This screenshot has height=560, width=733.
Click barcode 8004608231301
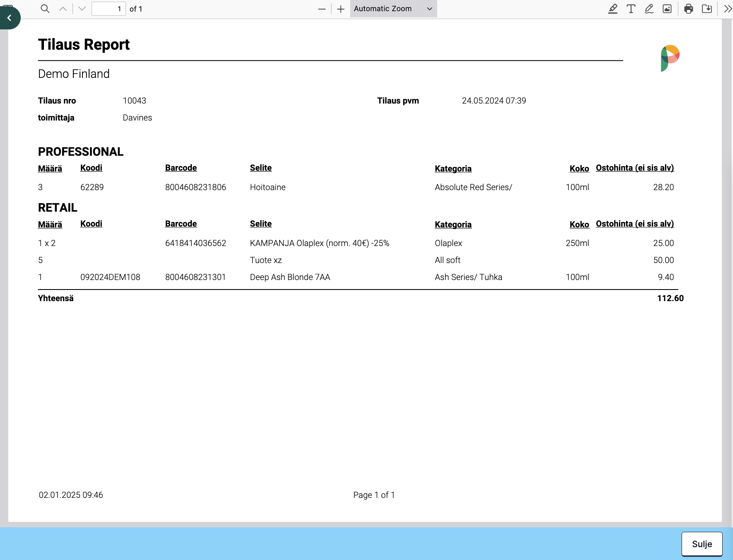tap(196, 277)
